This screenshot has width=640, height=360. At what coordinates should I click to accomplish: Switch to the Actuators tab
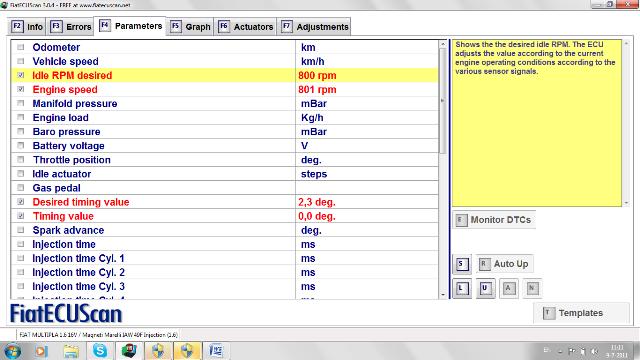tap(245, 27)
